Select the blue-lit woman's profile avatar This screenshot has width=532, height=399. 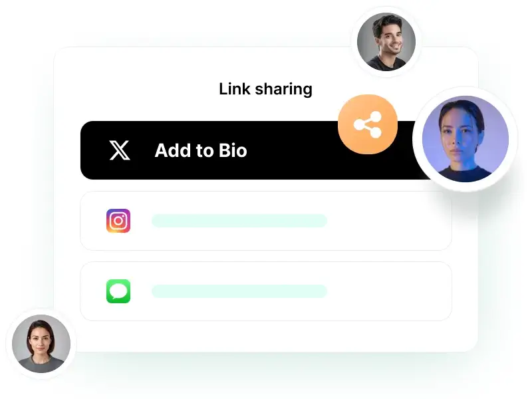(465, 139)
